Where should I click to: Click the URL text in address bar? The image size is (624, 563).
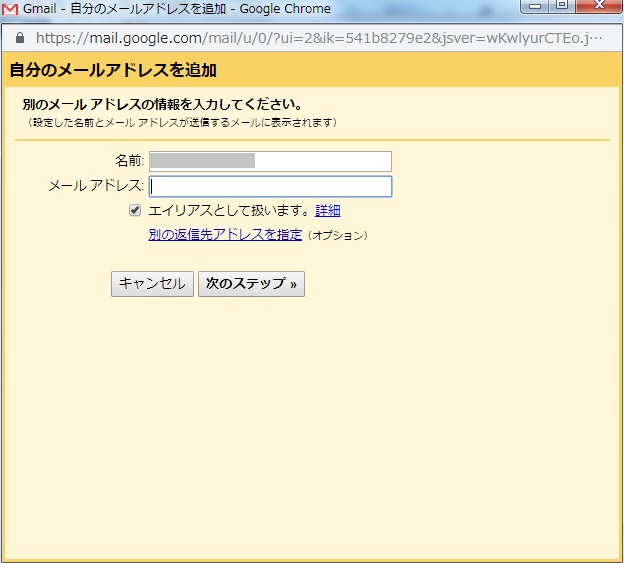click(319, 38)
